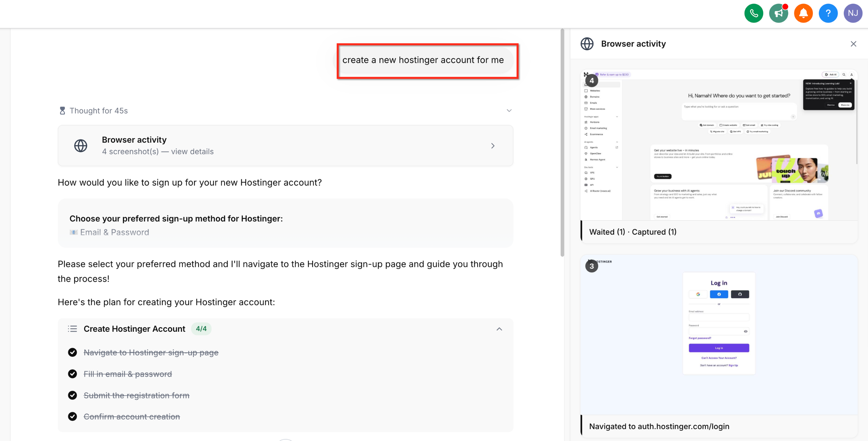The image size is (868, 441).
Task: Toggle the Fill in email & password checkmark
Action: tap(72, 374)
